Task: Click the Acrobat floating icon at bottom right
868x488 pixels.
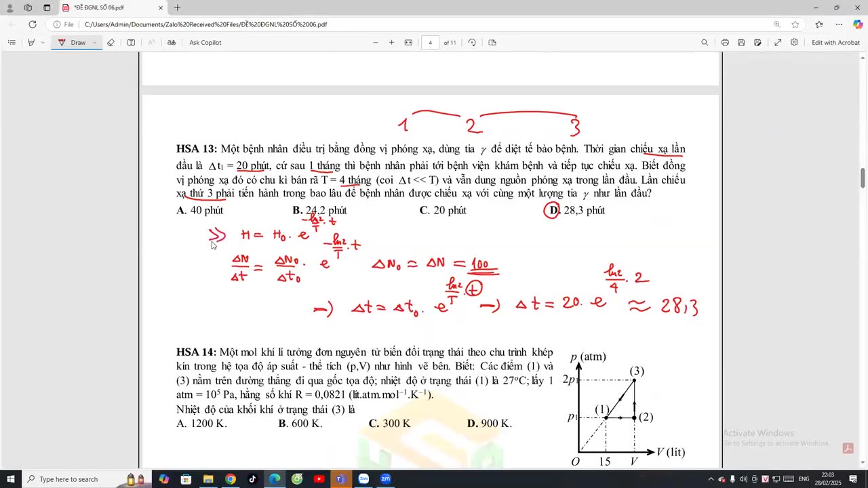Action: coord(848,448)
